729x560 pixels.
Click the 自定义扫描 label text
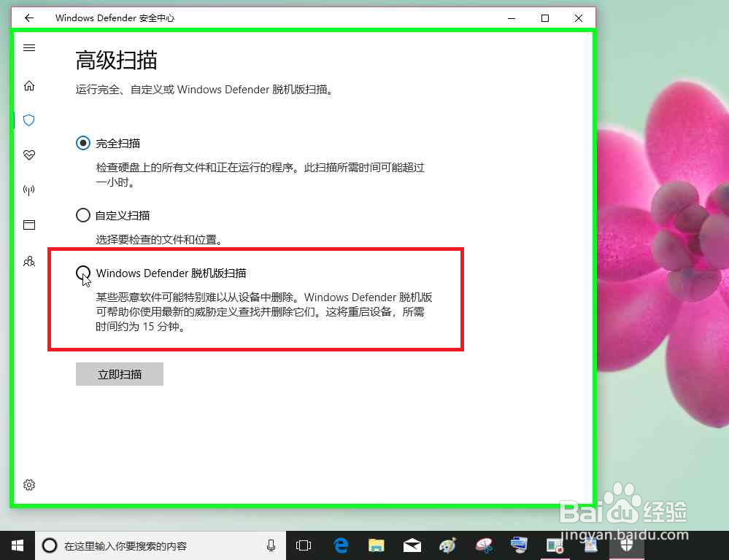coord(123,216)
